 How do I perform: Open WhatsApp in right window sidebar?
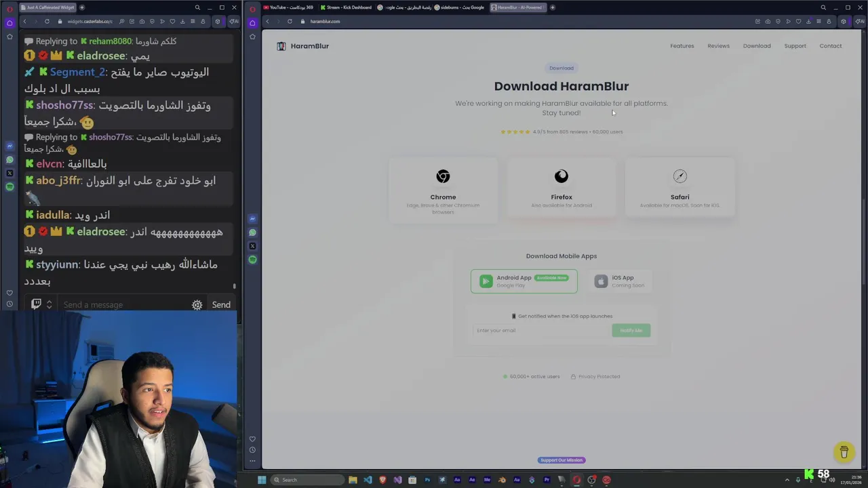tap(252, 232)
